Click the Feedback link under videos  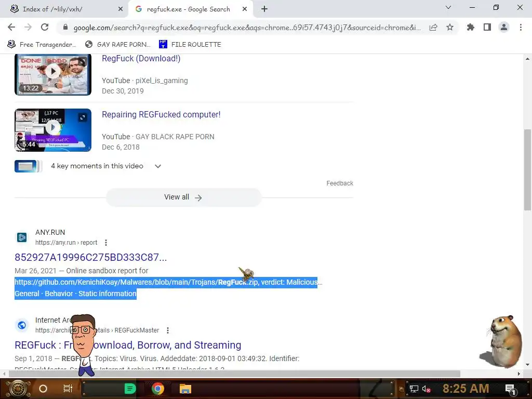click(x=340, y=183)
